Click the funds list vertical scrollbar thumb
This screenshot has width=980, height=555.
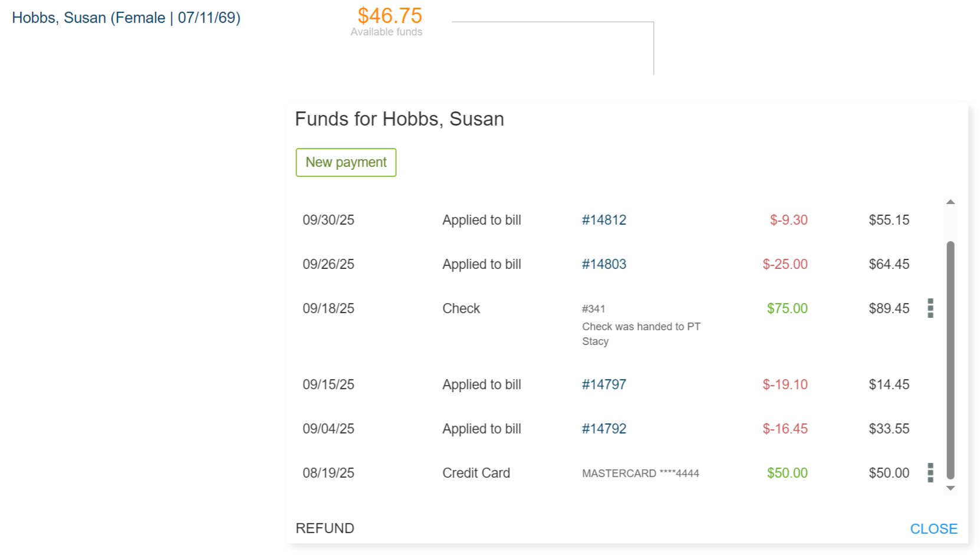pyautogui.click(x=951, y=360)
